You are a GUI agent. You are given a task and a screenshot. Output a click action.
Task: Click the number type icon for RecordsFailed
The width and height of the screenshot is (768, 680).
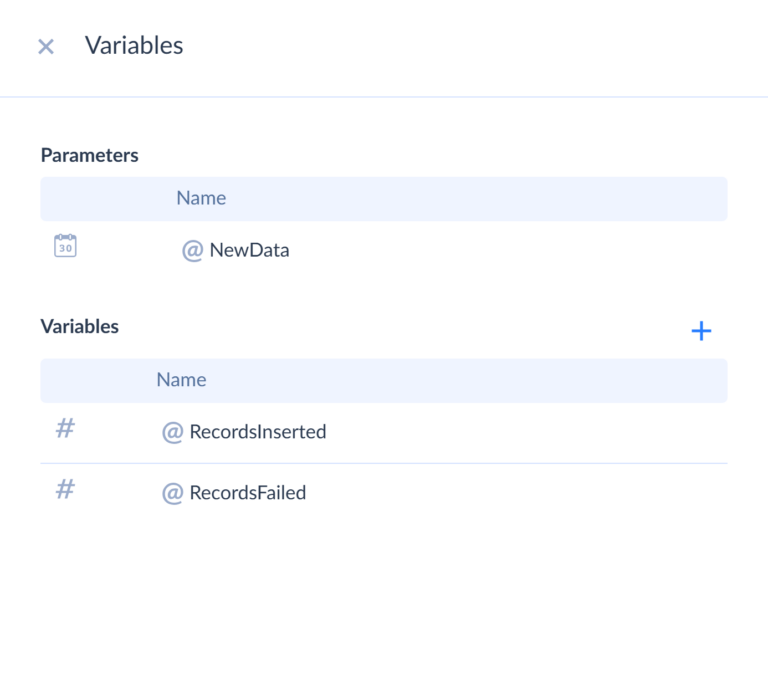(65, 490)
